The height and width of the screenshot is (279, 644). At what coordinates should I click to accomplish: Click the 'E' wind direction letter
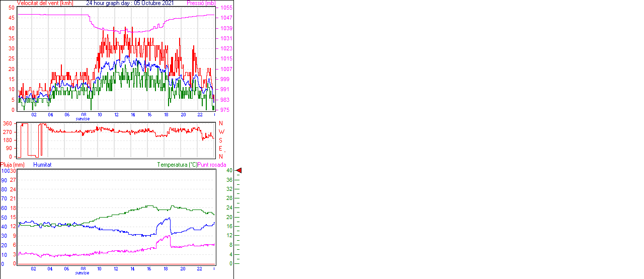(x=221, y=149)
